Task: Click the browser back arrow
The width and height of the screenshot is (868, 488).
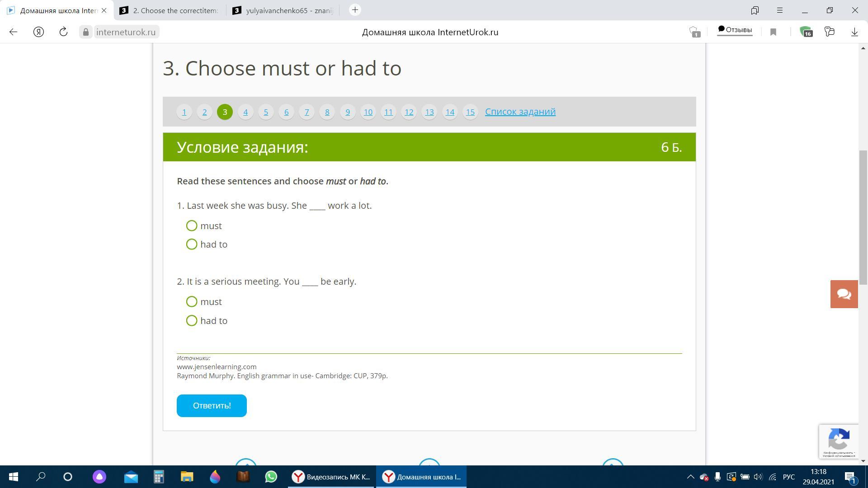Action: tap(13, 32)
